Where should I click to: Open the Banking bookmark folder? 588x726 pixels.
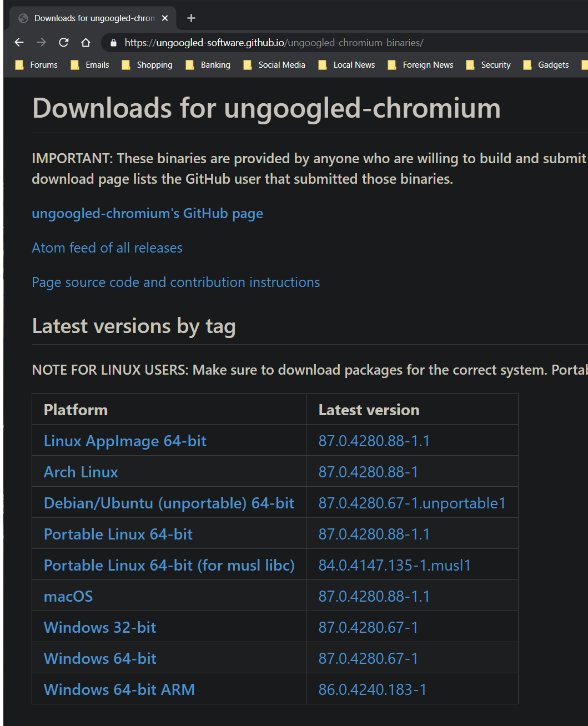pyautogui.click(x=208, y=65)
